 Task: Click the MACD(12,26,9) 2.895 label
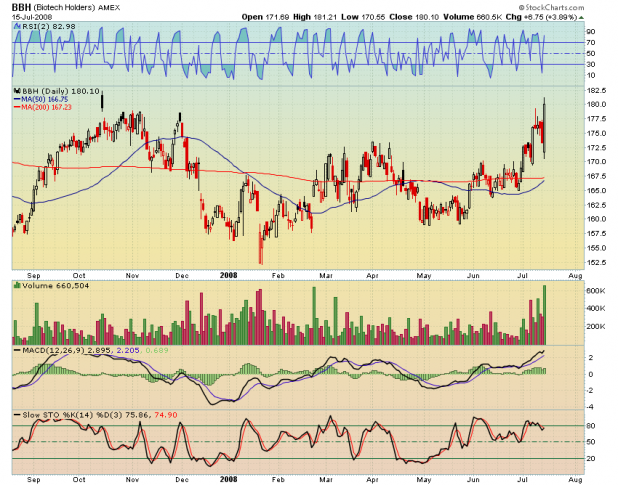click(66, 350)
